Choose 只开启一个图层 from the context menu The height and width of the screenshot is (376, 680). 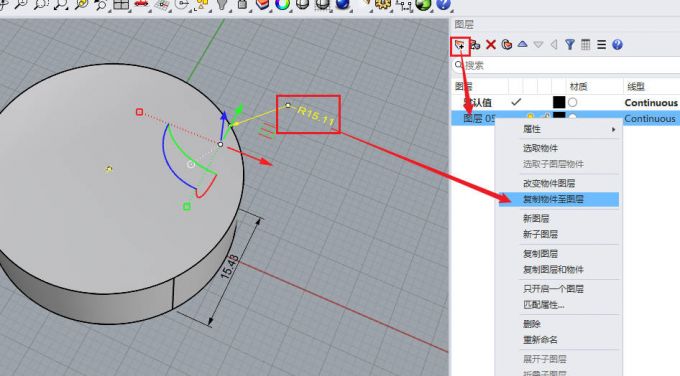[x=553, y=288]
